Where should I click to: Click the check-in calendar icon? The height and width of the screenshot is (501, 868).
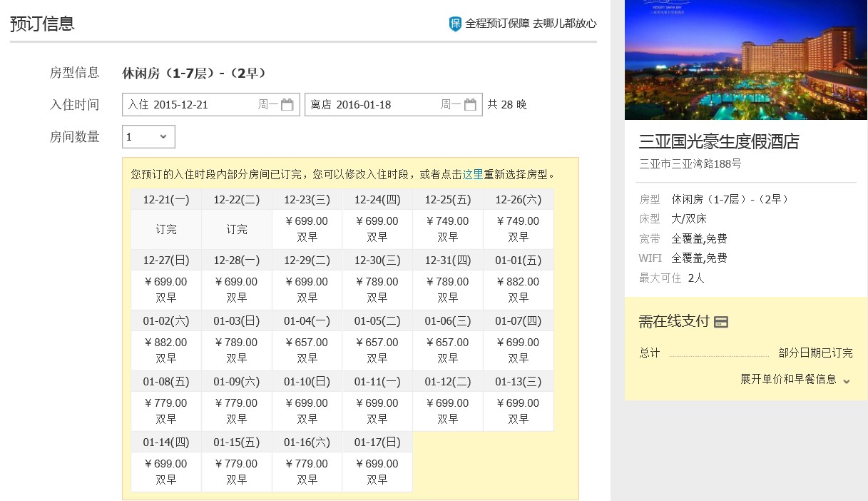tap(287, 105)
